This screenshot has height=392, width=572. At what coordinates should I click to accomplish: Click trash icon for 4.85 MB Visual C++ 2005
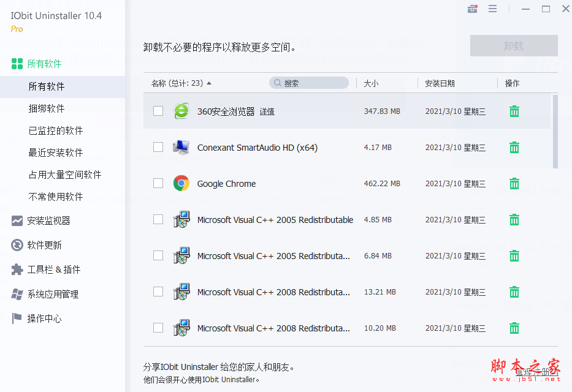(x=514, y=220)
